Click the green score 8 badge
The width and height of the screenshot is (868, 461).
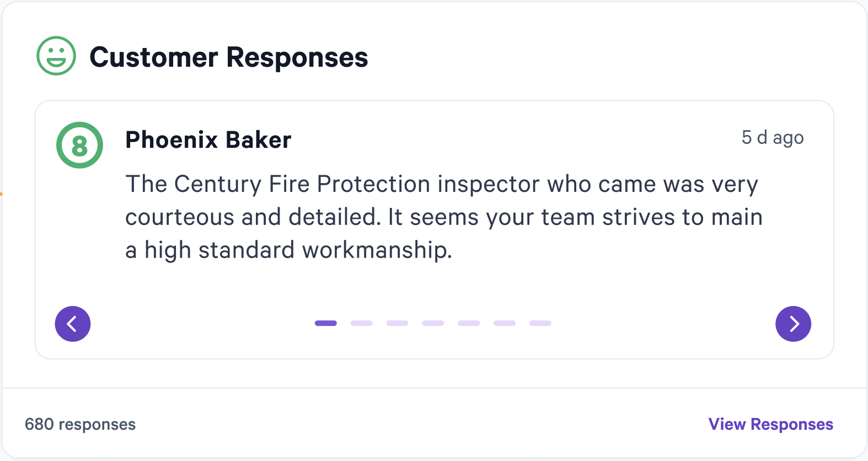(x=79, y=145)
